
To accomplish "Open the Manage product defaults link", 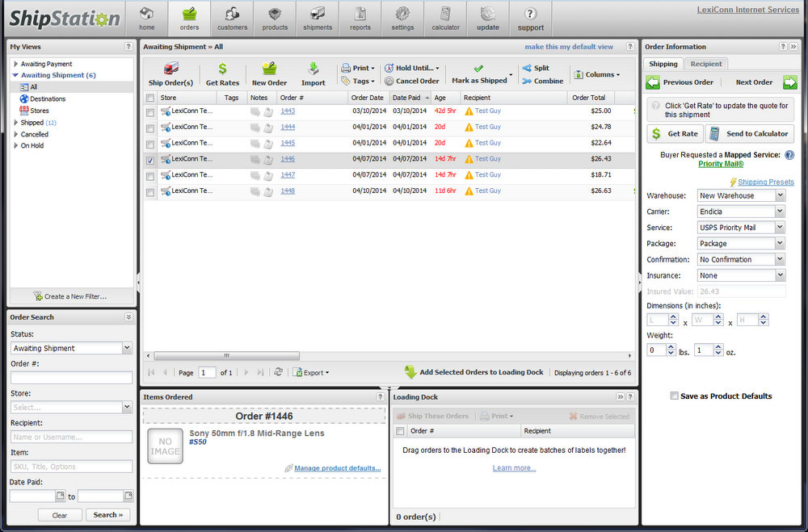I will tap(337, 468).
